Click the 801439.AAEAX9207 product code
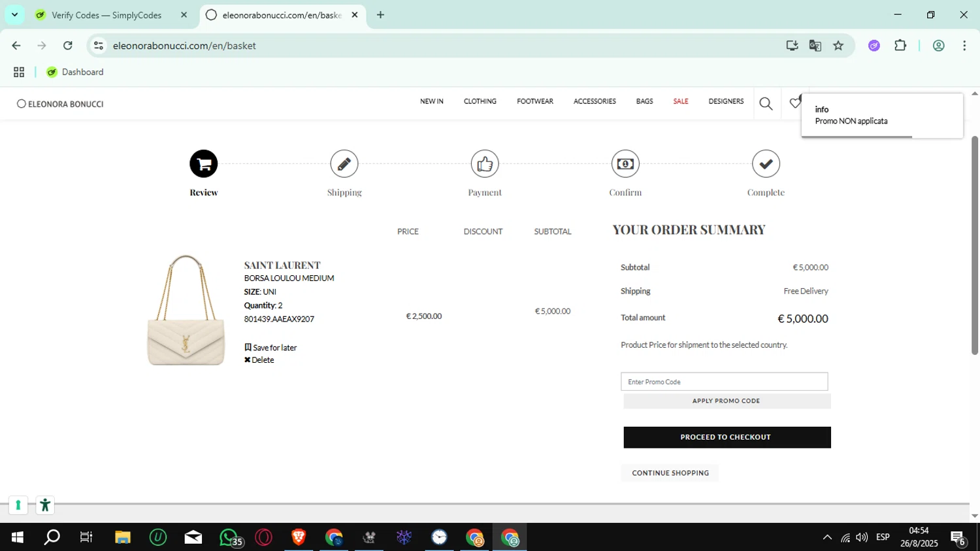 pyautogui.click(x=279, y=319)
